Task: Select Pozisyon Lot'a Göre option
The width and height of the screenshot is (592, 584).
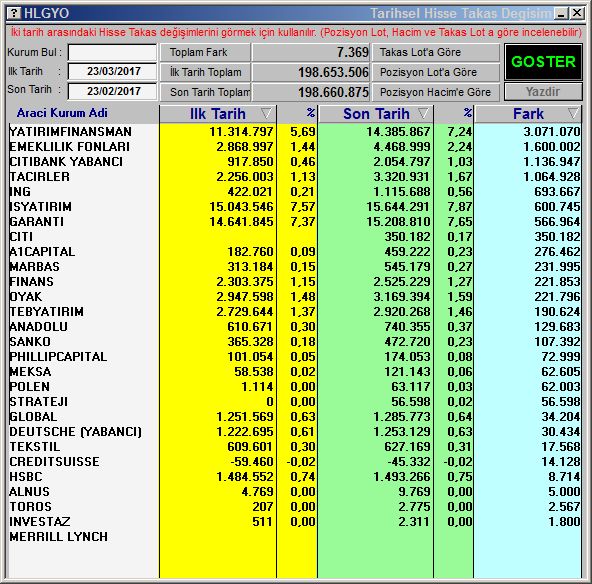Action: click(436, 72)
